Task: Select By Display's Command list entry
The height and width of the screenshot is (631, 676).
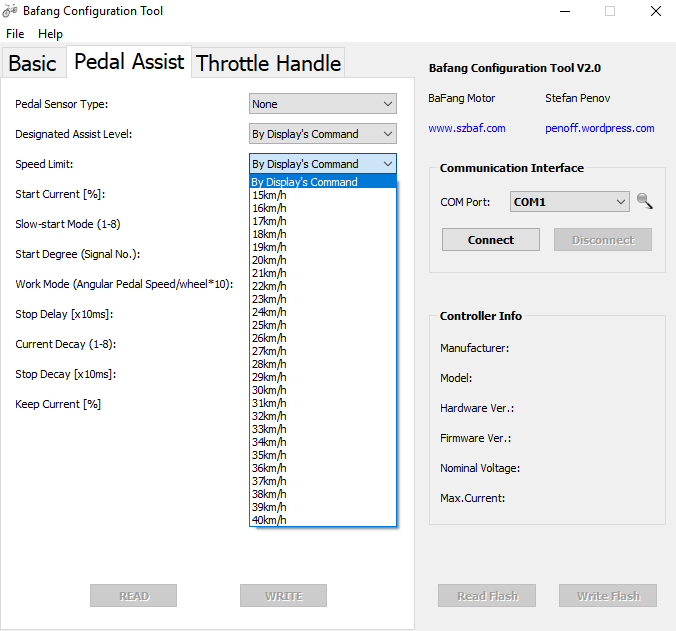Action: [305, 182]
